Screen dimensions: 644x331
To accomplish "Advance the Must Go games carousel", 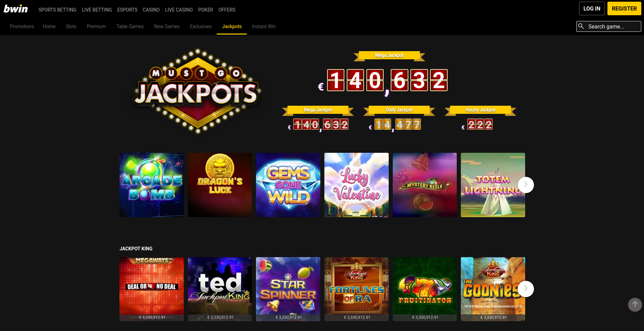I will point(525,185).
